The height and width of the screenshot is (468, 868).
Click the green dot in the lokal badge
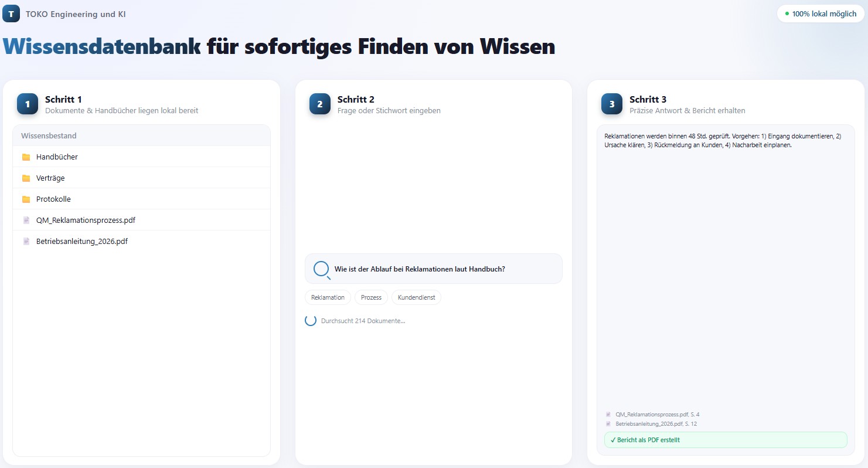[787, 13]
